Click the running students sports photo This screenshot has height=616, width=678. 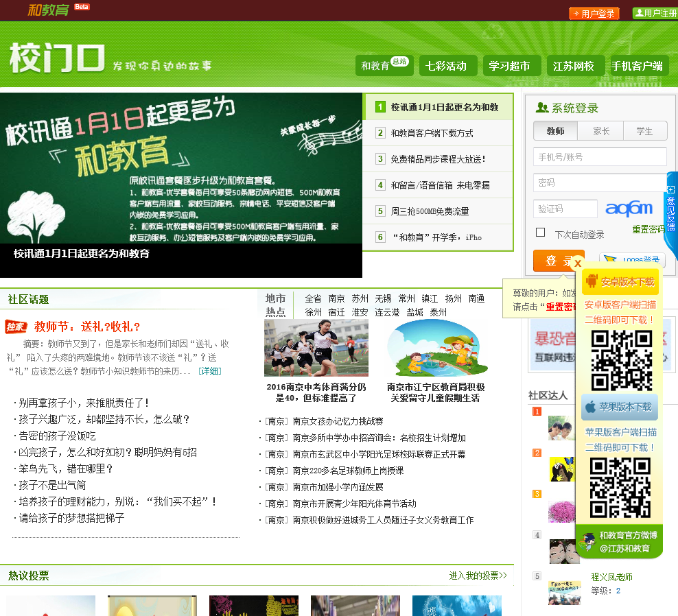[x=316, y=348]
